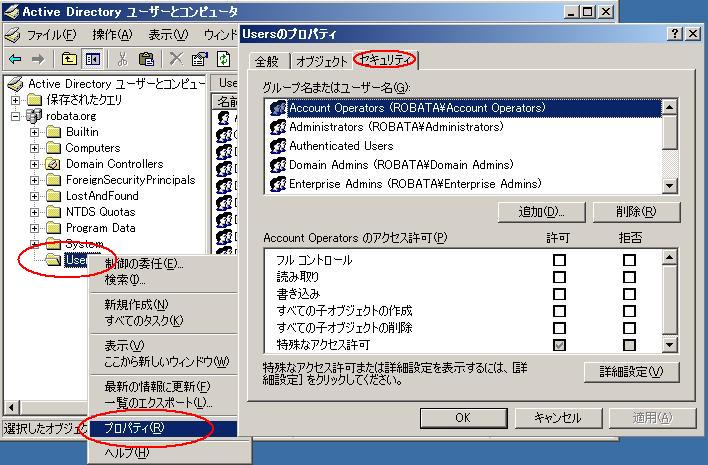Check Deny for 書き込み
The image size is (708, 465).
click(x=629, y=294)
